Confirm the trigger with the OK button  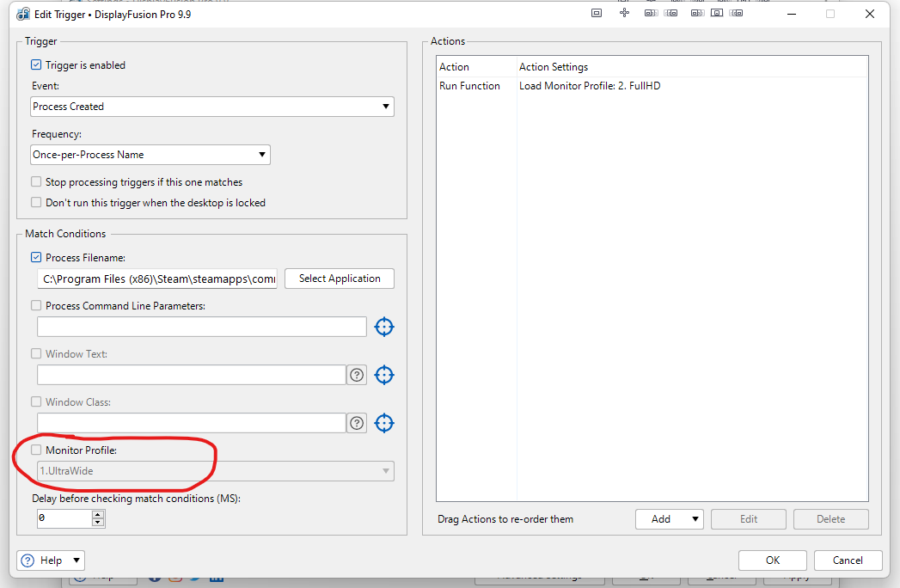pyautogui.click(x=772, y=560)
